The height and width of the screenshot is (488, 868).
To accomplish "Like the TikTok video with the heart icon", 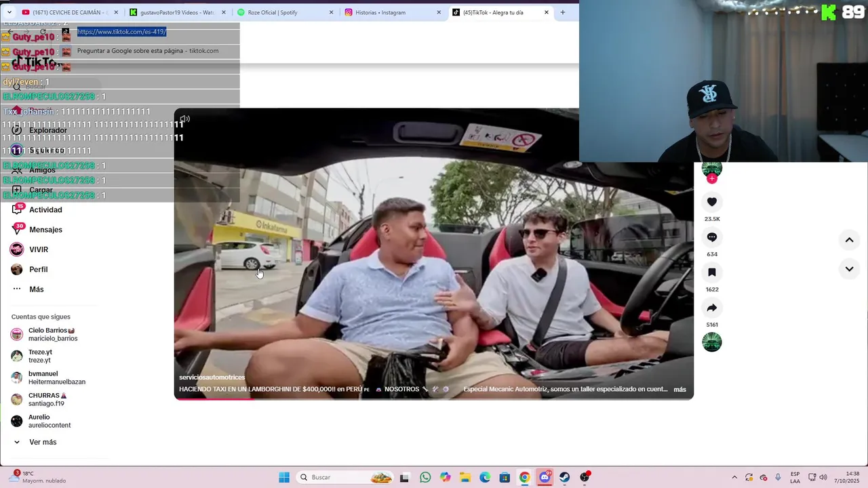I will pos(711,202).
